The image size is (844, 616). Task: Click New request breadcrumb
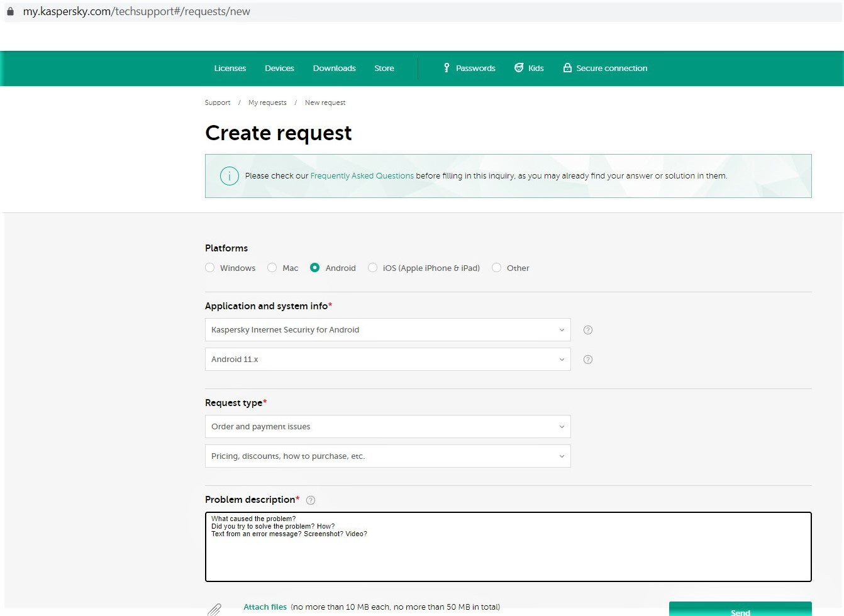(325, 102)
